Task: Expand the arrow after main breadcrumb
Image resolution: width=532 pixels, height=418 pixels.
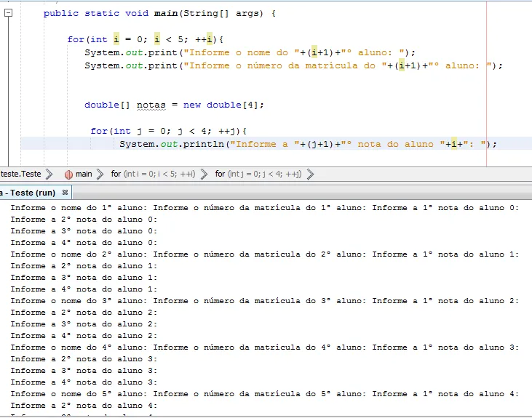Action: click(100, 174)
